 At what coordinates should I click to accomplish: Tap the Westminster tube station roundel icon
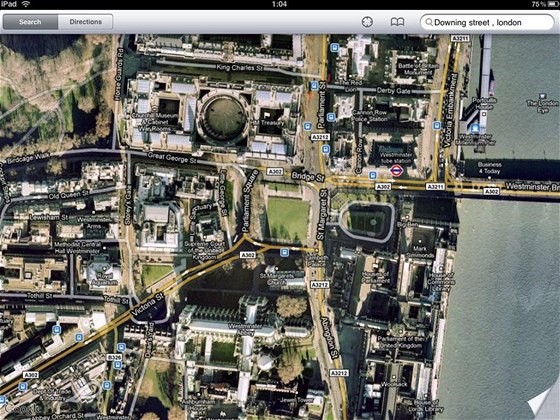(396, 171)
